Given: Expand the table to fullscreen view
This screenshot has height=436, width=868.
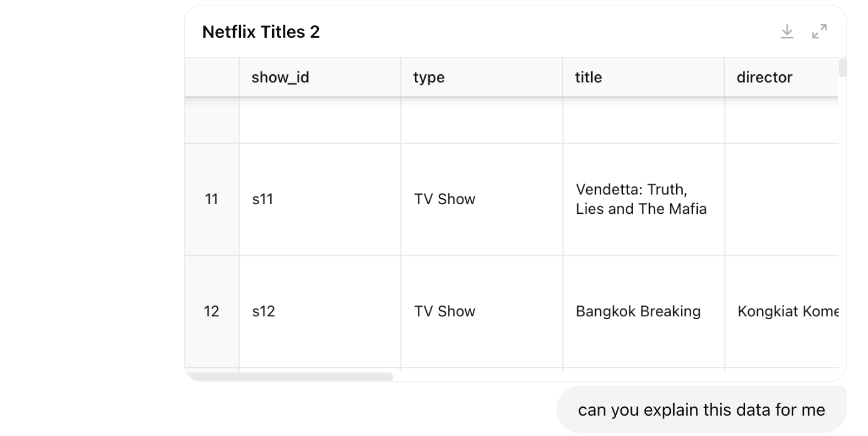Looking at the screenshot, I should pos(819,32).
